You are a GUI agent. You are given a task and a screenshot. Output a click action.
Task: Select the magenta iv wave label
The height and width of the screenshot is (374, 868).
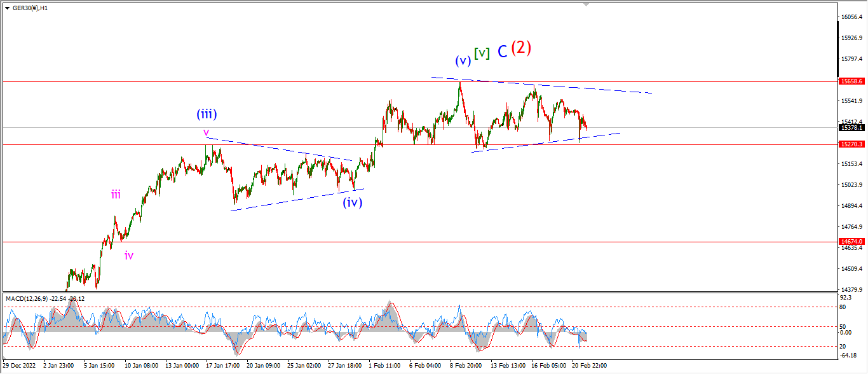(x=129, y=256)
